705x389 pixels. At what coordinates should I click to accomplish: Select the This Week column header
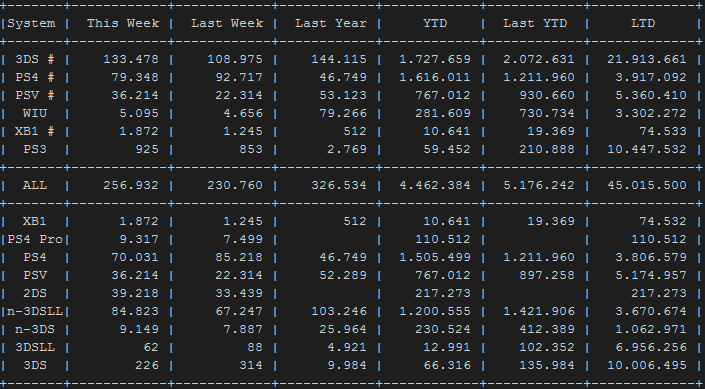click(123, 23)
